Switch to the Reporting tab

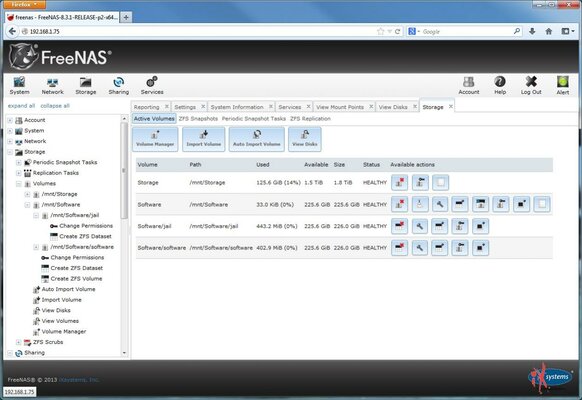[146, 107]
